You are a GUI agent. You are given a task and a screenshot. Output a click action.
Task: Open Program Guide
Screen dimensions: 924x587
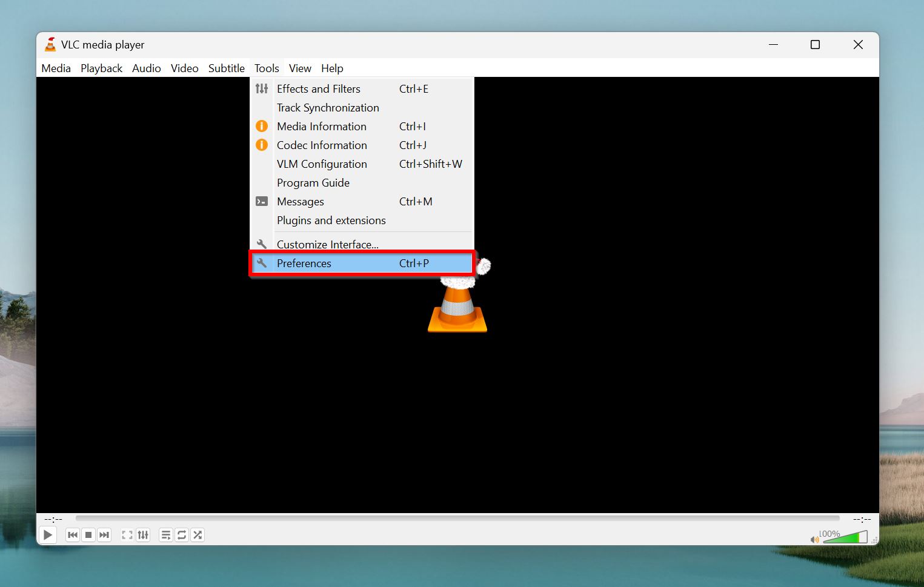362,183
